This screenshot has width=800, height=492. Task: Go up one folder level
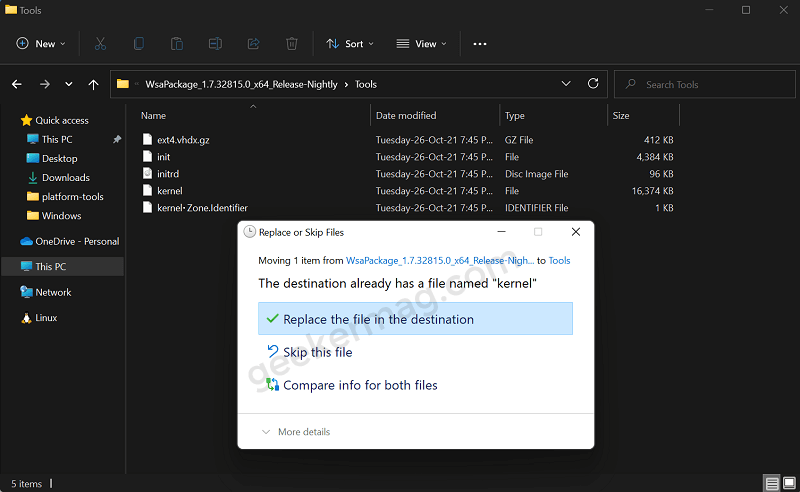click(x=93, y=84)
